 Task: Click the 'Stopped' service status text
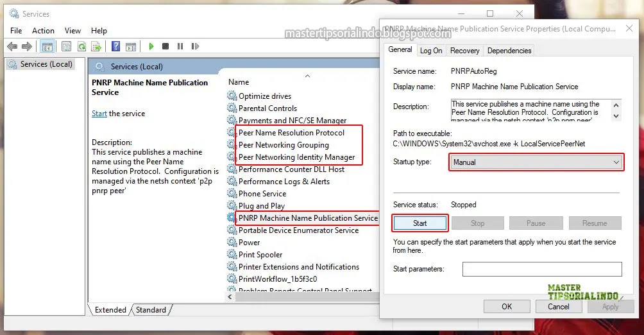463,205
